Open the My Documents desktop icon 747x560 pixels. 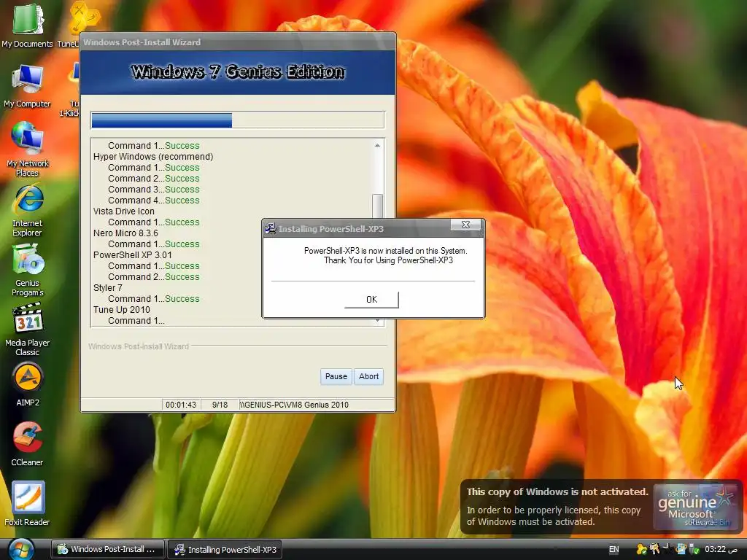tap(27, 25)
